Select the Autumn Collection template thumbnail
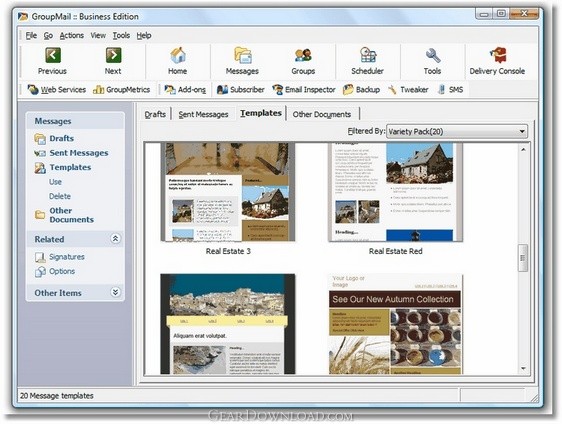 pos(395,324)
